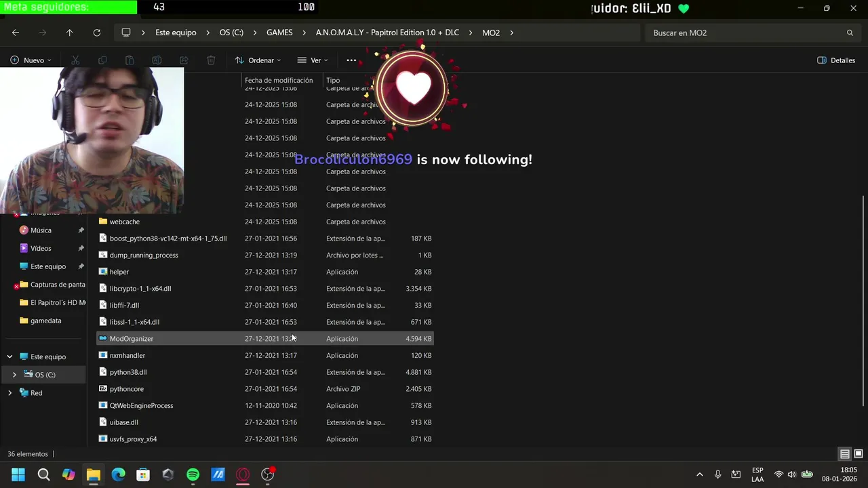
Task: Select the usvfs_proxy_x64 file
Action: tap(264, 439)
